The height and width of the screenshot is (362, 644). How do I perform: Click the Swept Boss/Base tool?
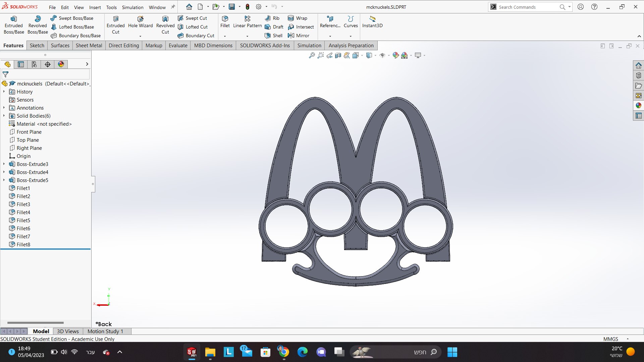72,18
